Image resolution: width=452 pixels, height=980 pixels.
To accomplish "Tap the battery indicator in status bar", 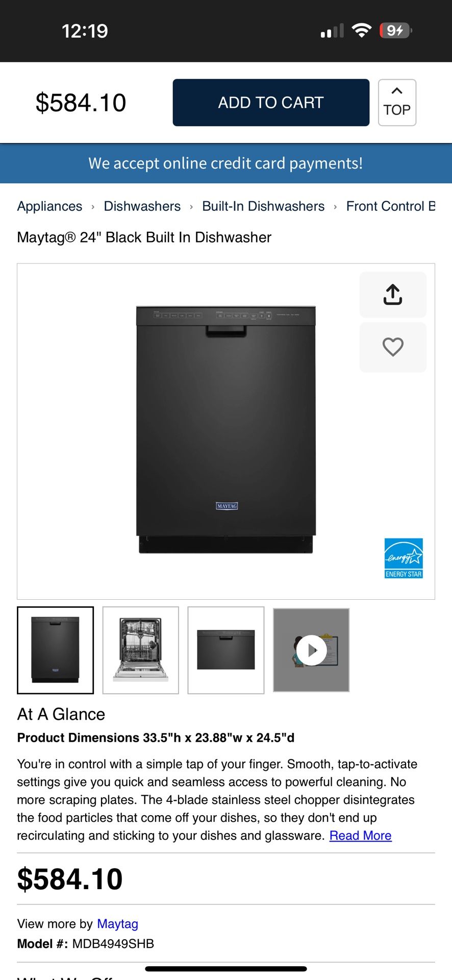I will 396,31.
